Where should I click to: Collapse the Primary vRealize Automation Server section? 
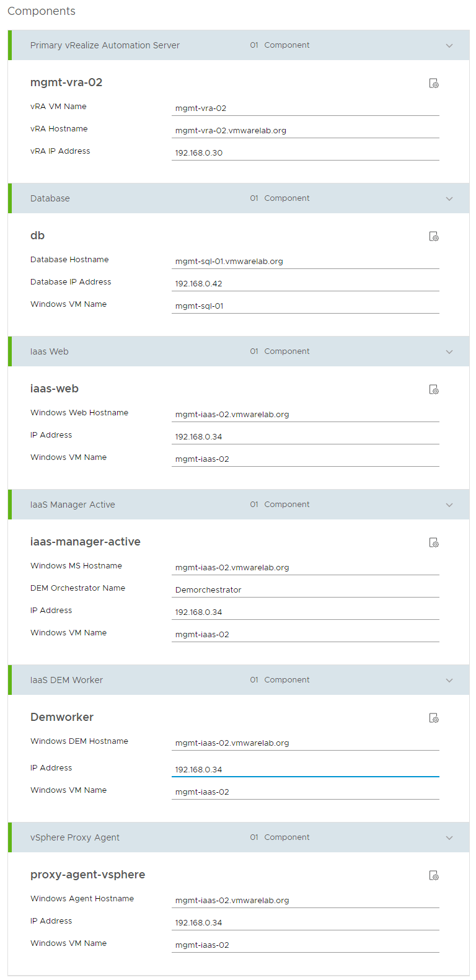click(x=449, y=45)
